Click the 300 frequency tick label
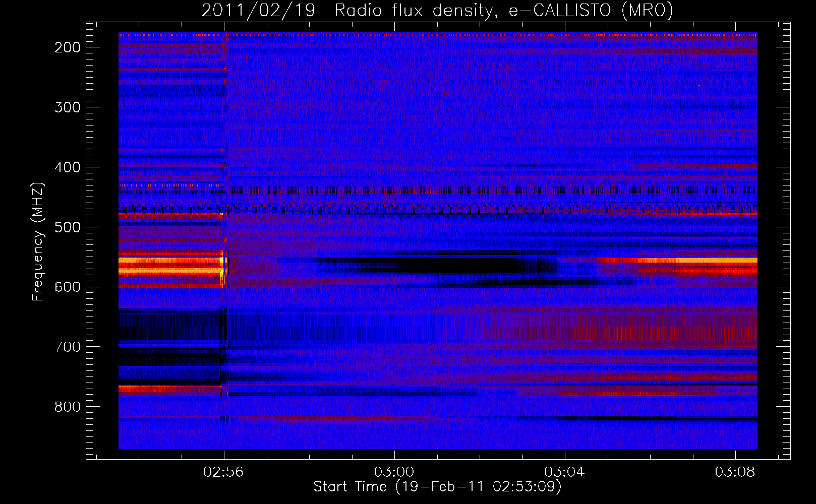816x504 pixels. (68, 107)
